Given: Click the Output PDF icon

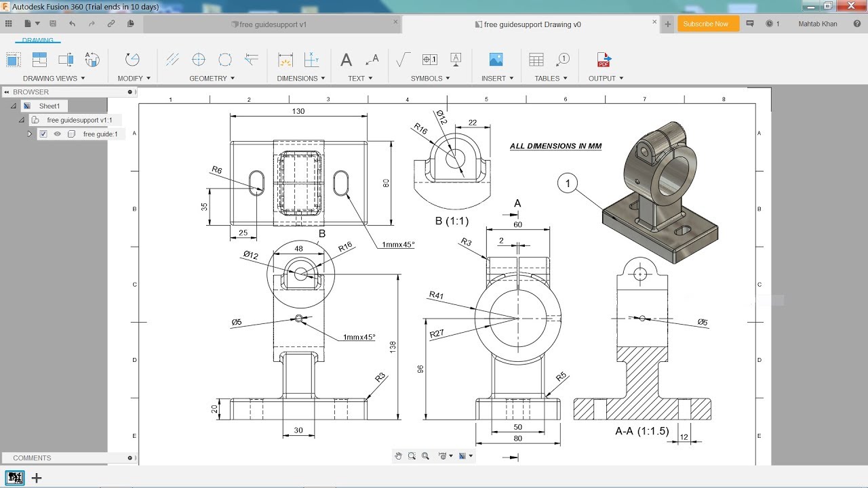Looking at the screenshot, I should click(x=602, y=60).
